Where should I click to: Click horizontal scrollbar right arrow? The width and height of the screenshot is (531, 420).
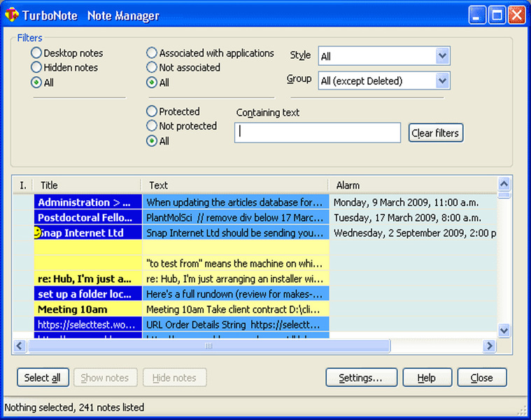coord(489,346)
